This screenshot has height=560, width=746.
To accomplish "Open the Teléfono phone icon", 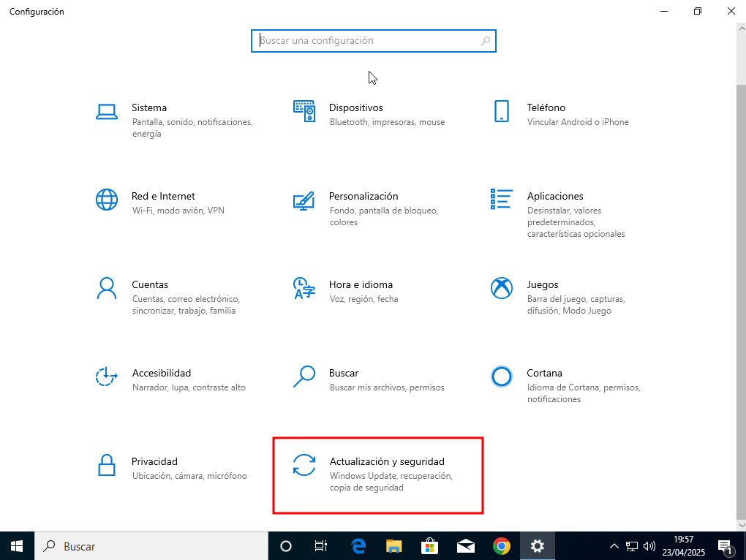I will (501, 111).
